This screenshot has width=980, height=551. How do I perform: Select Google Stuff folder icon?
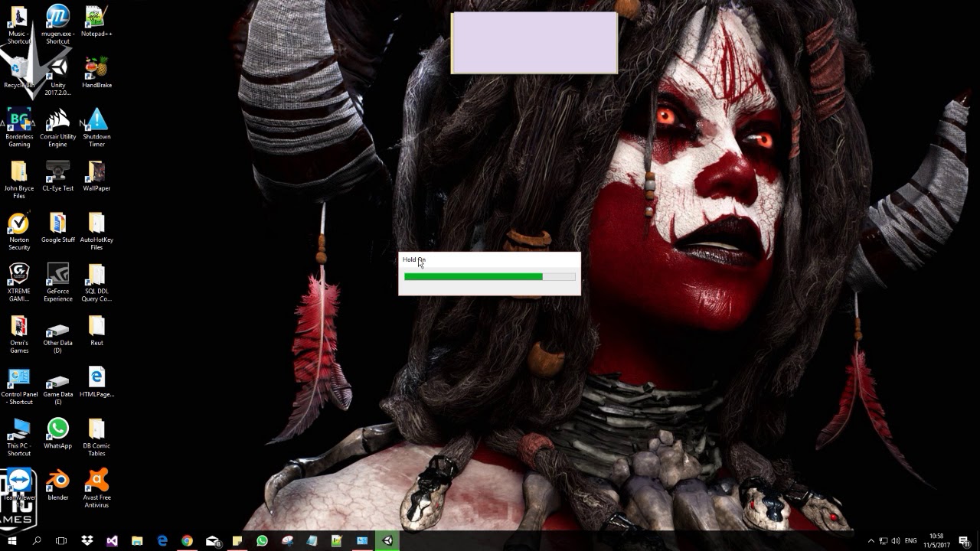57,228
